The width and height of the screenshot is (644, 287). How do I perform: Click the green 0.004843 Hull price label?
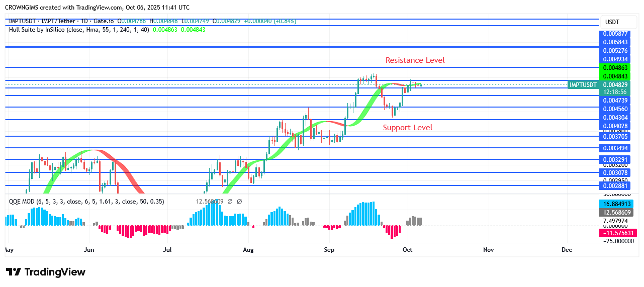coord(615,76)
